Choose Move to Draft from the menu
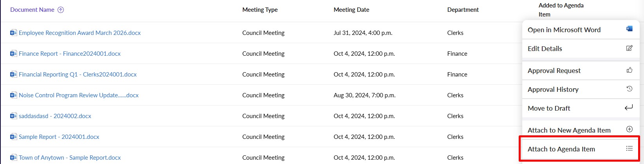 tap(548, 108)
